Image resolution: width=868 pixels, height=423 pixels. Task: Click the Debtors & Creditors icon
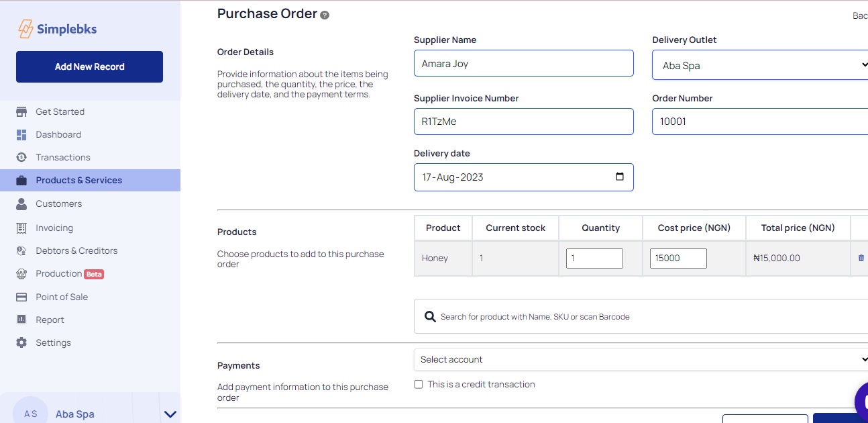21,250
